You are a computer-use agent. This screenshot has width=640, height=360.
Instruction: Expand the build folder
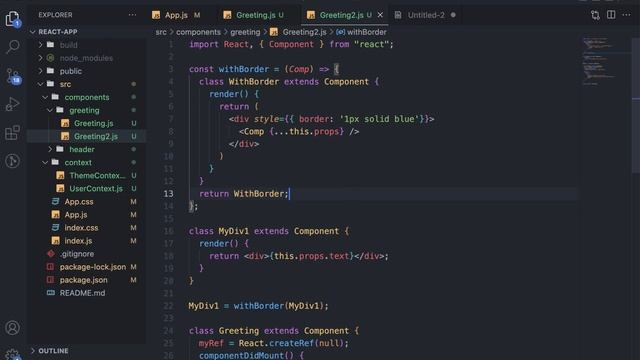[x=68, y=45]
